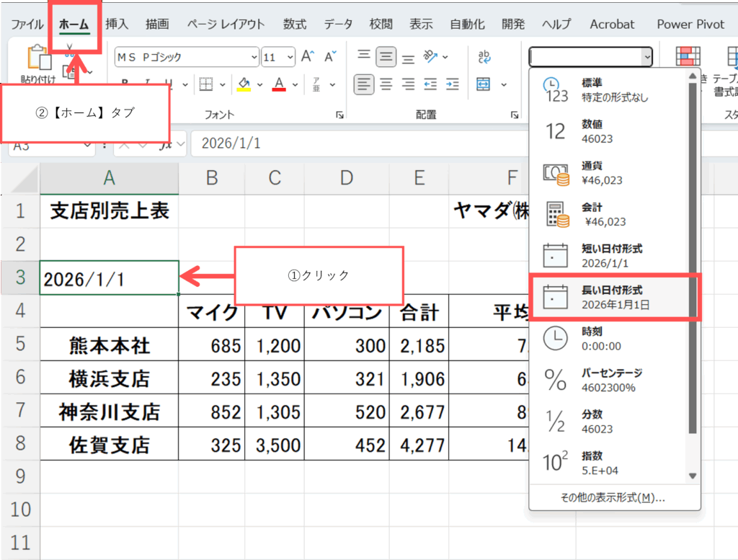Click the text orientation icon
The width and height of the screenshot is (738, 560).
click(431, 57)
